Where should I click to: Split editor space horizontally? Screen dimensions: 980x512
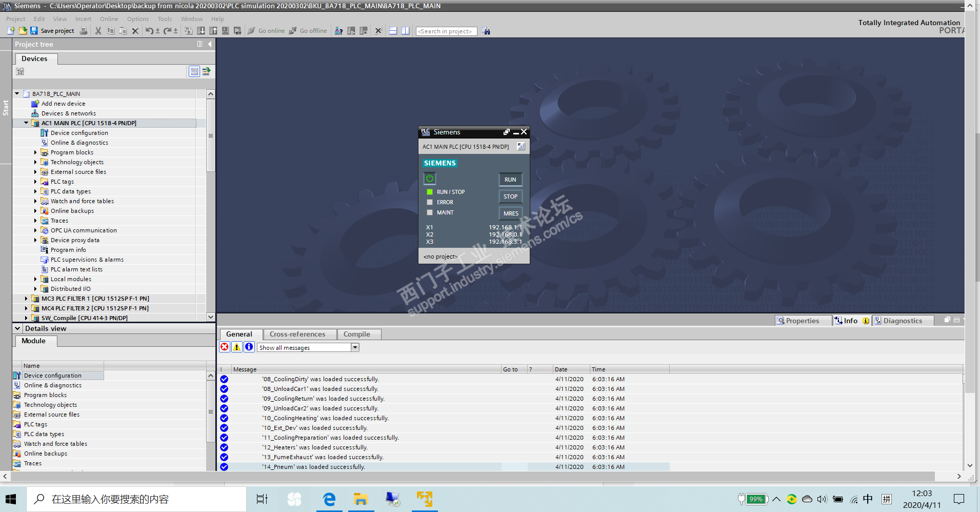[393, 31]
